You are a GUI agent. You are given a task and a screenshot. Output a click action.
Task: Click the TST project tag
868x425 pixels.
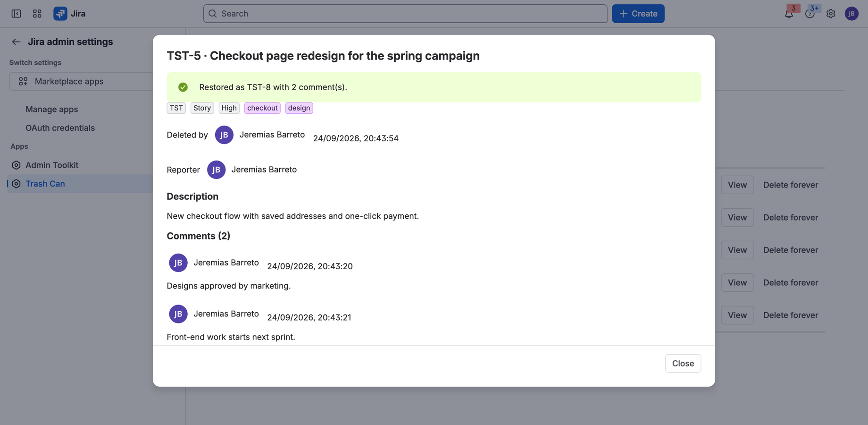click(176, 108)
